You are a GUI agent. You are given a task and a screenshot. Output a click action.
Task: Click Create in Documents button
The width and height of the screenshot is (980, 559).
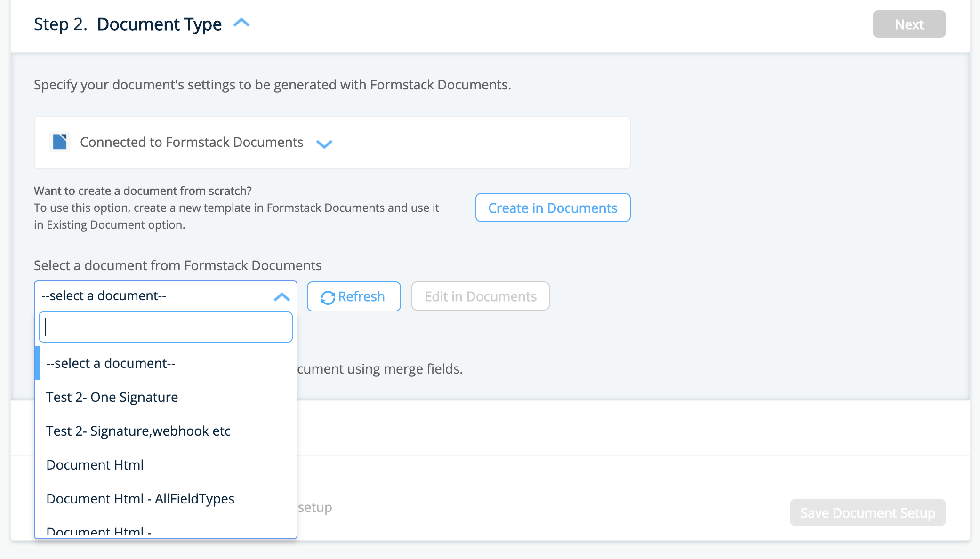pos(552,208)
